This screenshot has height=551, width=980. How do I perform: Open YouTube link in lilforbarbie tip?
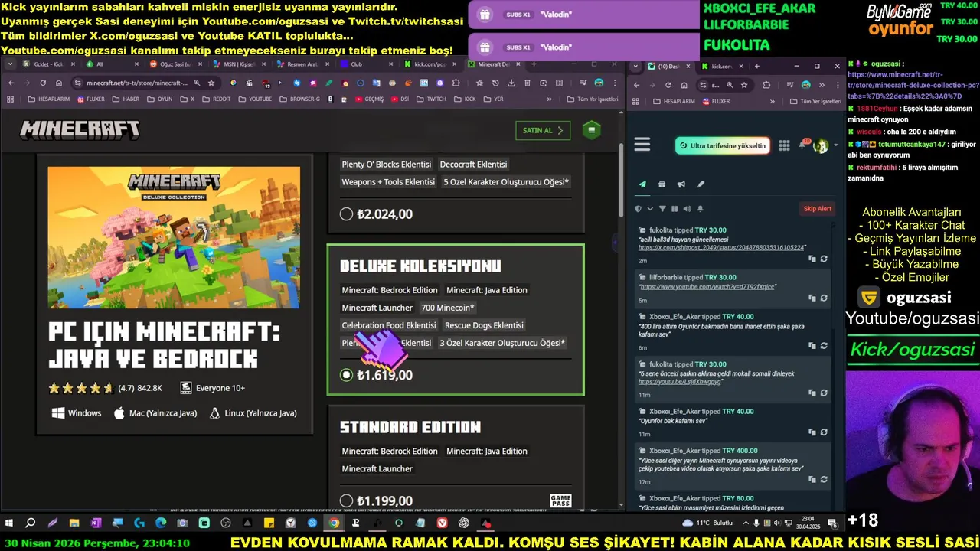(x=708, y=286)
